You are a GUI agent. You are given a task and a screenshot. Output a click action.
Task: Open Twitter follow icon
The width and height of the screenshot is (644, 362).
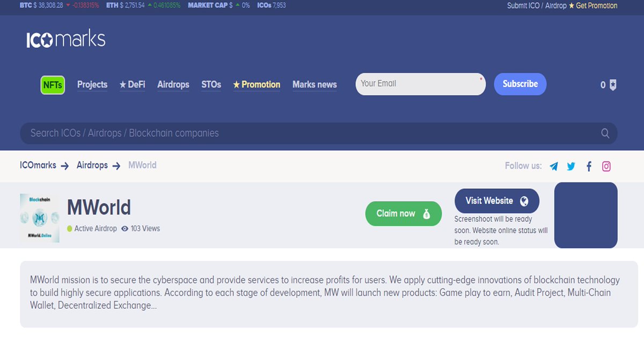(x=571, y=166)
